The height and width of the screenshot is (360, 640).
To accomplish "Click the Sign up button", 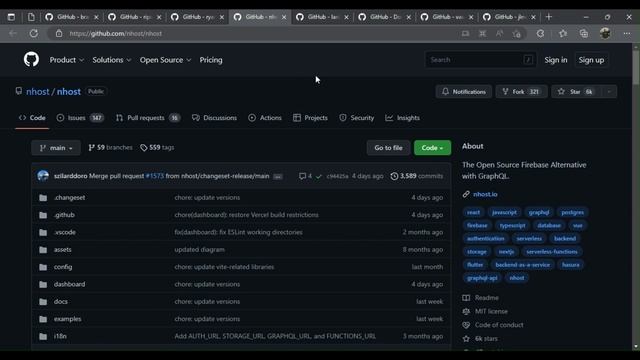I will [x=591, y=60].
